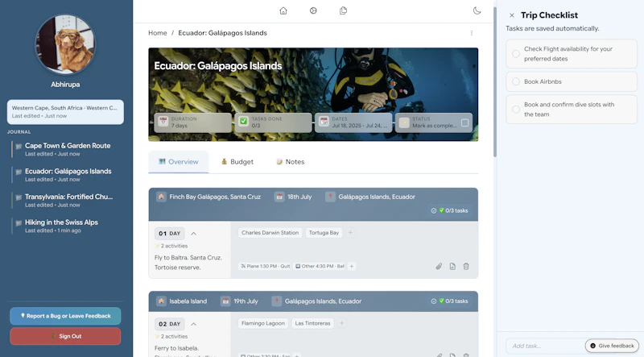644x357 pixels.
Task: Add transport after Day 01 'Other 4:30 PM'
Action: coord(352,266)
